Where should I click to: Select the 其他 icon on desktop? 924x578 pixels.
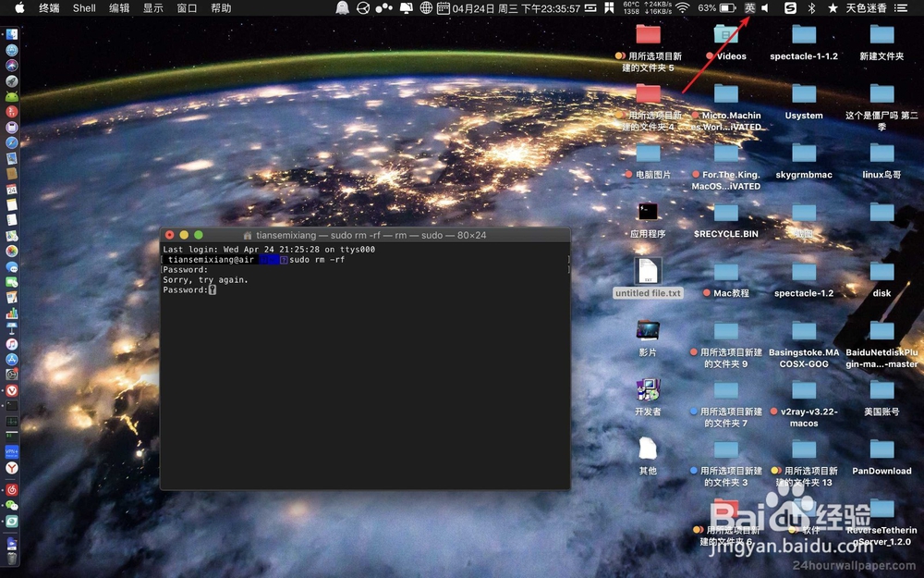pos(648,455)
